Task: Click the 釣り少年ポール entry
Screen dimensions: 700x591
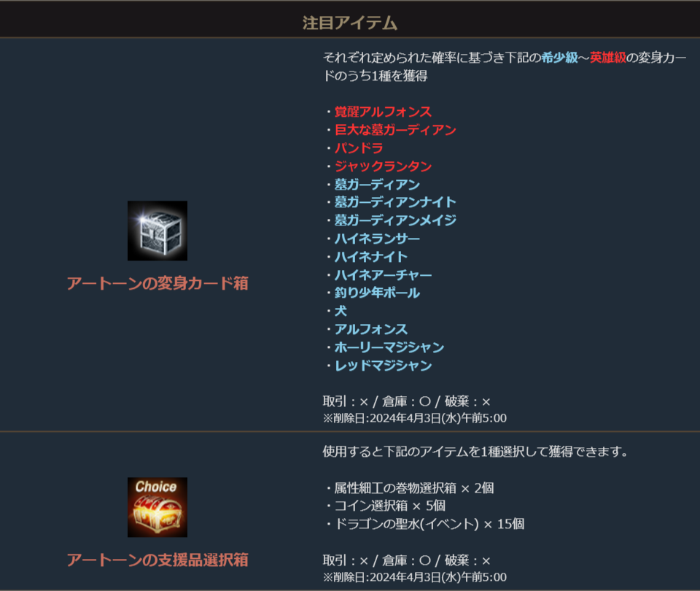Action: point(377,293)
